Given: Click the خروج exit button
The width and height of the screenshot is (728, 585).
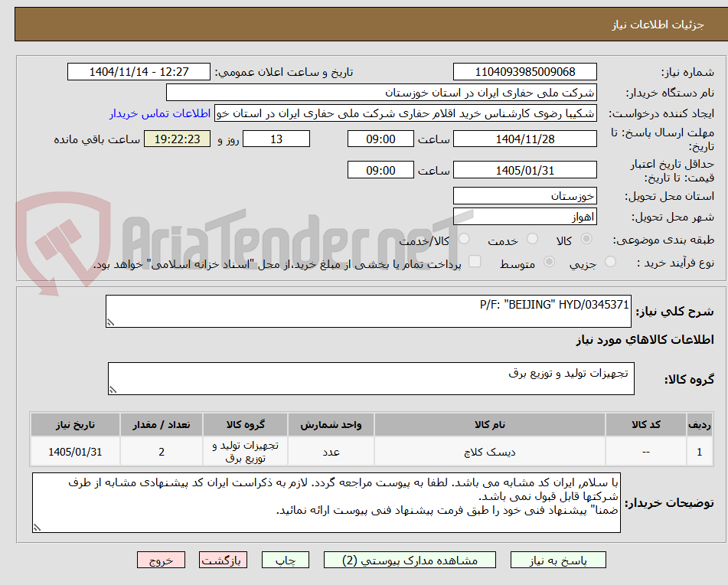Looking at the screenshot, I should pyautogui.click(x=161, y=560).
